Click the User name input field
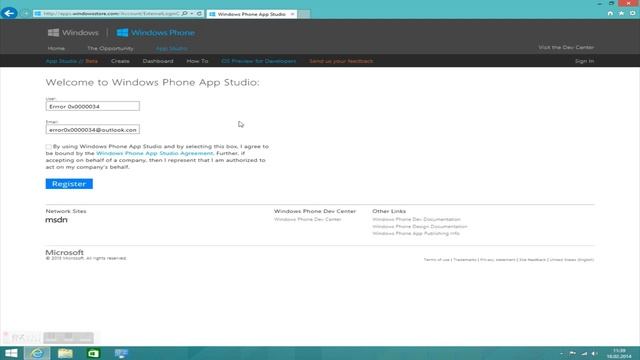The image size is (640, 360). click(93, 106)
